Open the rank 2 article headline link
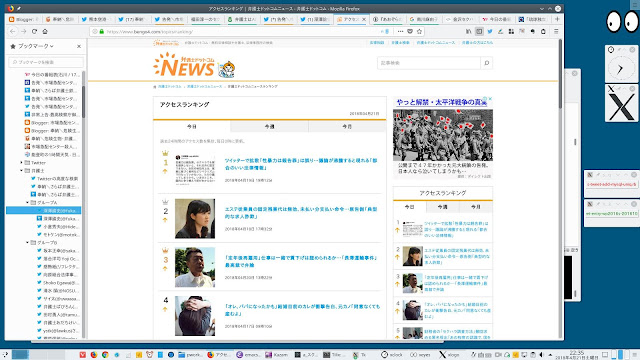Screen dimensions: 640x360 click(301, 213)
